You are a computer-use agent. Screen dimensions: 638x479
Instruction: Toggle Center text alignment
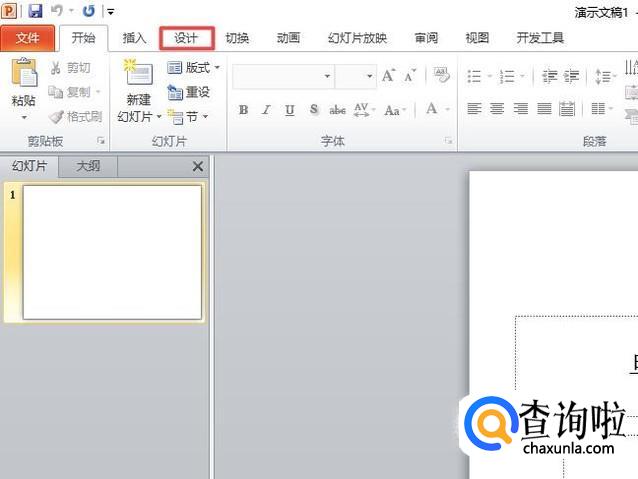(x=497, y=109)
